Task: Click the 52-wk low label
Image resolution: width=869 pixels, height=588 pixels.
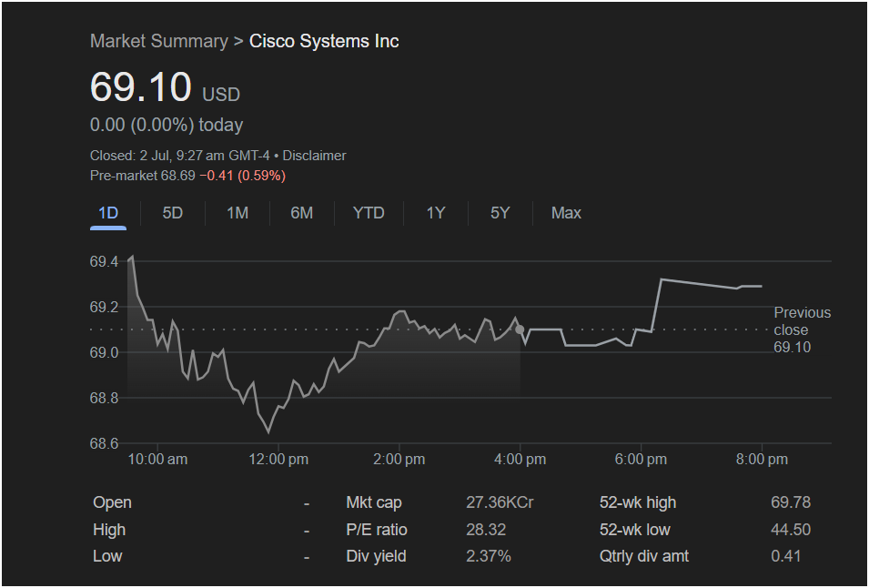Action: tap(635, 530)
